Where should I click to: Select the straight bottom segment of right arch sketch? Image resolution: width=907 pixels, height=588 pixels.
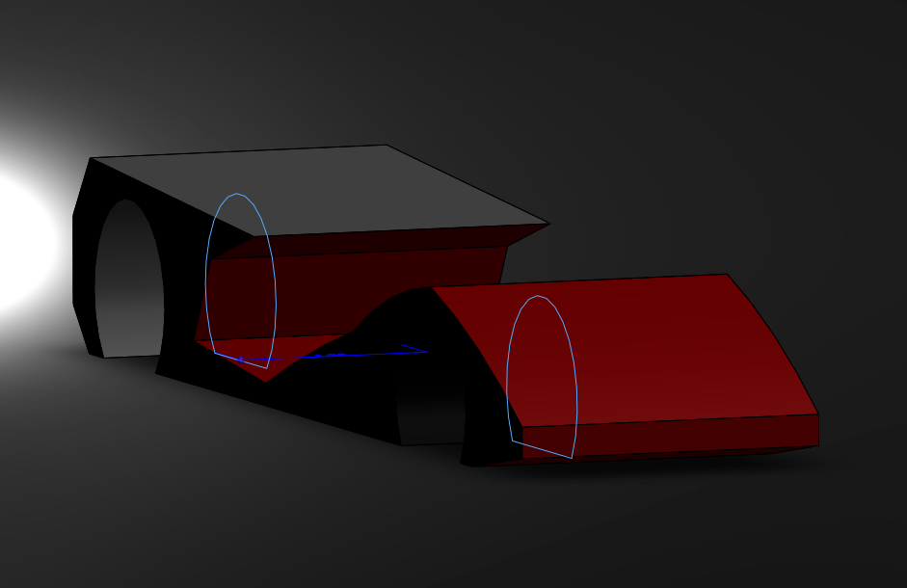(x=542, y=450)
